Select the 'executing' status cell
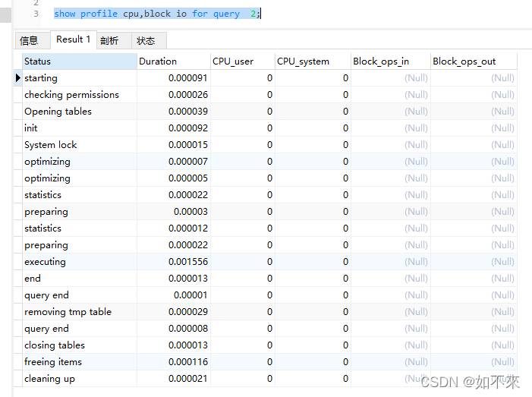The height and width of the screenshot is (397, 532). (80, 262)
